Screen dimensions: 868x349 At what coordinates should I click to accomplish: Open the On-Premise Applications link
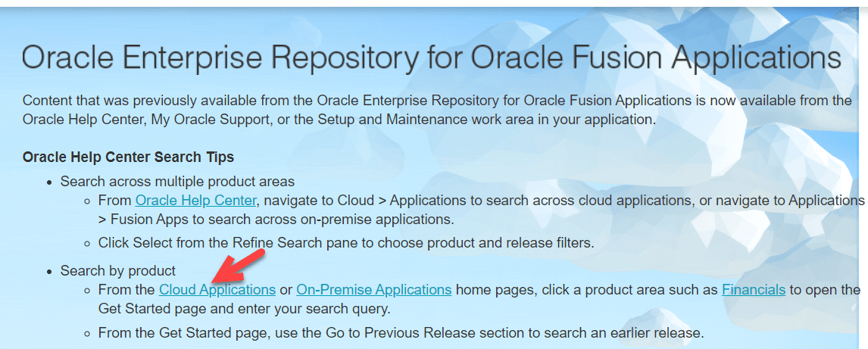pyautogui.click(x=373, y=289)
